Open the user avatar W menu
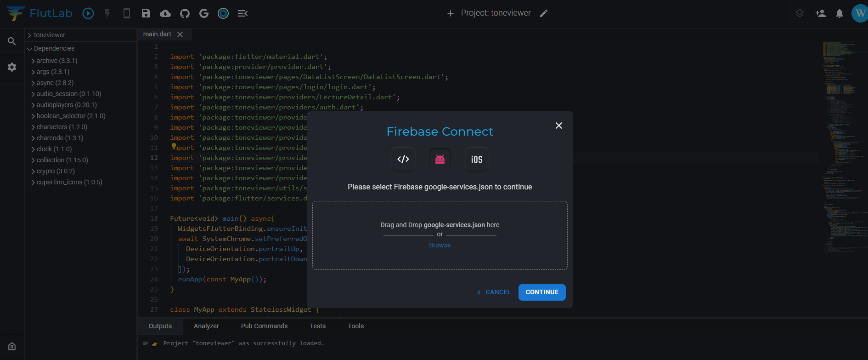The width and height of the screenshot is (868, 360). point(860,13)
